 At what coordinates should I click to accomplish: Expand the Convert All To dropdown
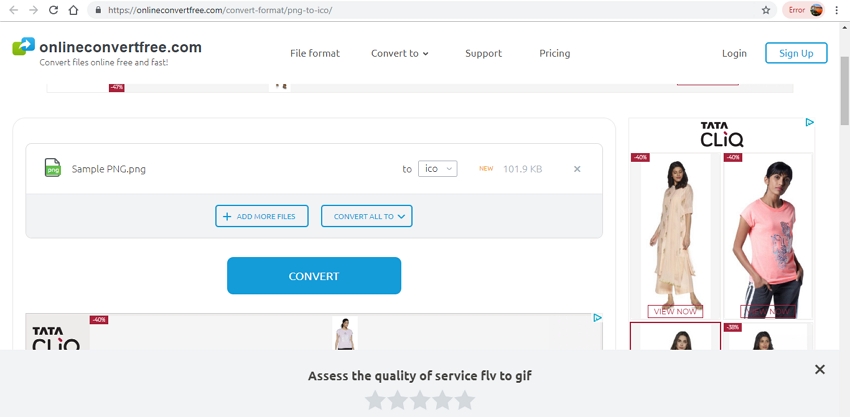click(x=366, y=216)
